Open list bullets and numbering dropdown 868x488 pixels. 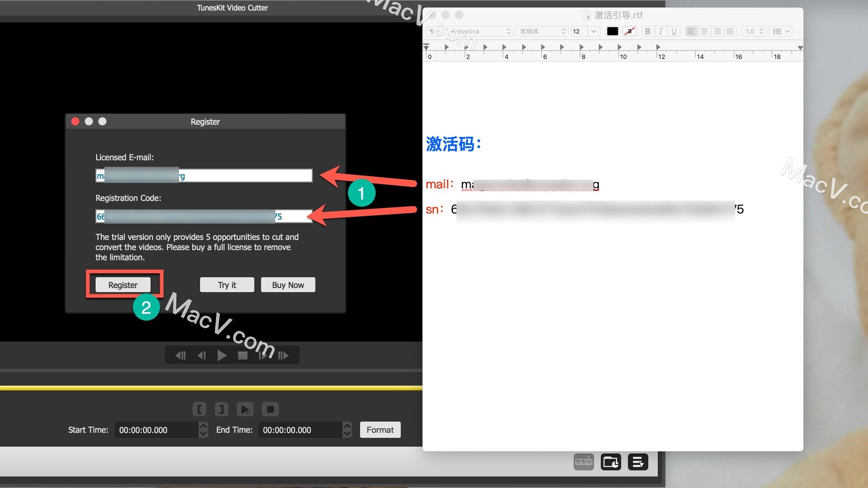pos(781,31)
